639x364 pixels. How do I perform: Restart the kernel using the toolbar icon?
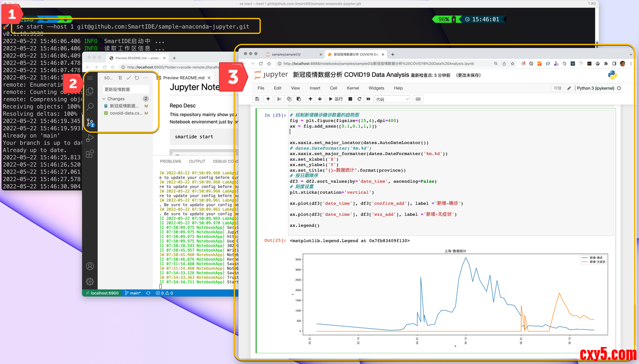click(359, 99)
